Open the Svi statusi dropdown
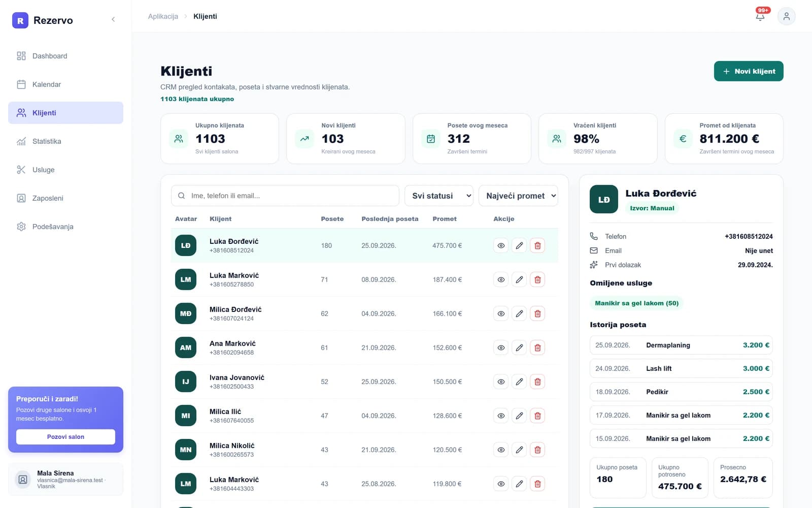812x508 pixels. click(439, 196)
